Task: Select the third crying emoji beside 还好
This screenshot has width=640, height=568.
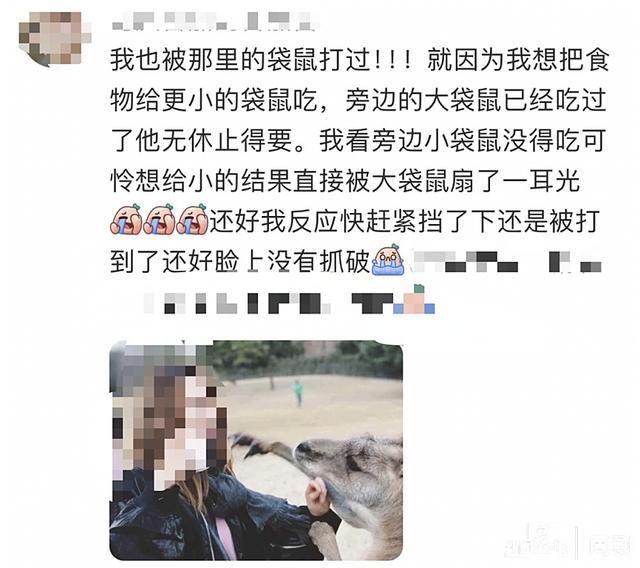Action: (x=192, y=220)
